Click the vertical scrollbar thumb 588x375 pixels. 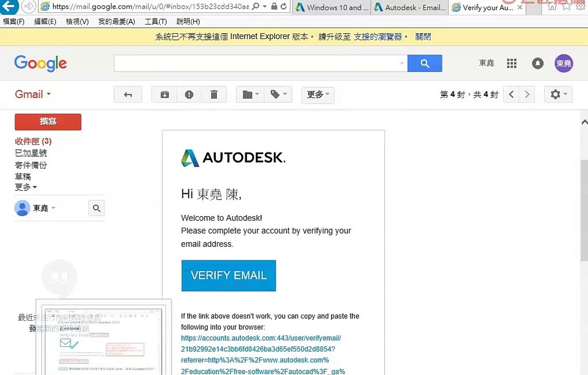coord(584,210)
